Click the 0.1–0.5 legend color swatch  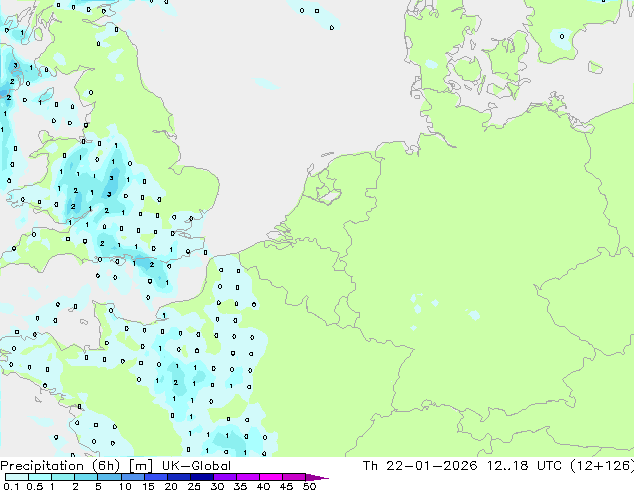pyautogui.click(x=17, y=477)
